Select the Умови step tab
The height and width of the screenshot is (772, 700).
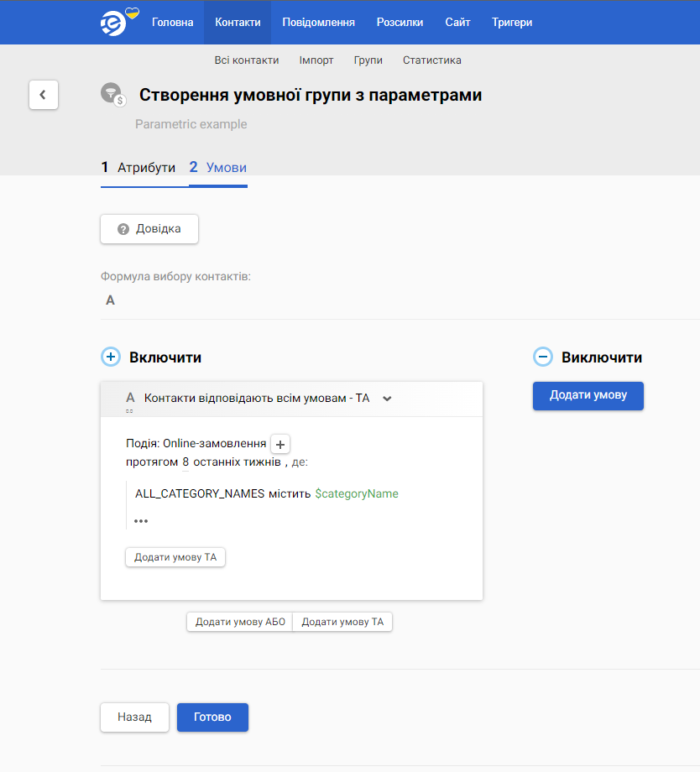[218, 167]
